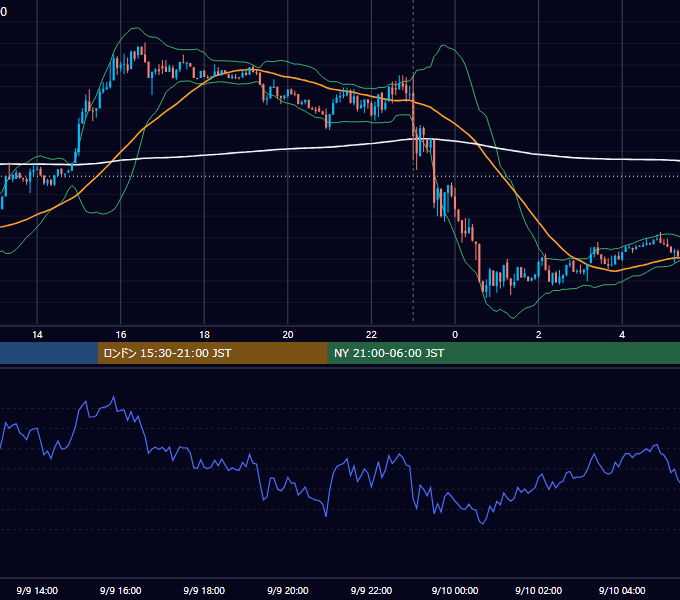
Task: Select the ロンドン 15:30-21:00 JST session band
Action: coord(212,353)
